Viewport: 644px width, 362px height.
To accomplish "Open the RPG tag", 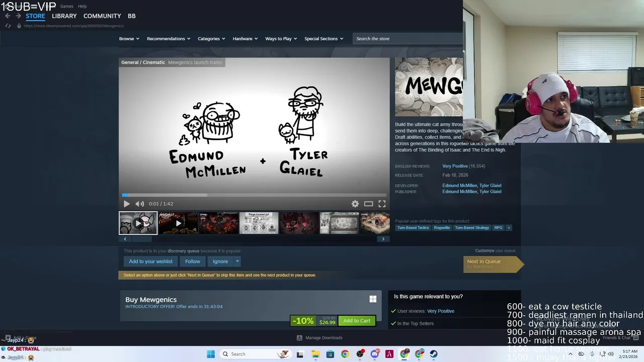I will [498, 228].
